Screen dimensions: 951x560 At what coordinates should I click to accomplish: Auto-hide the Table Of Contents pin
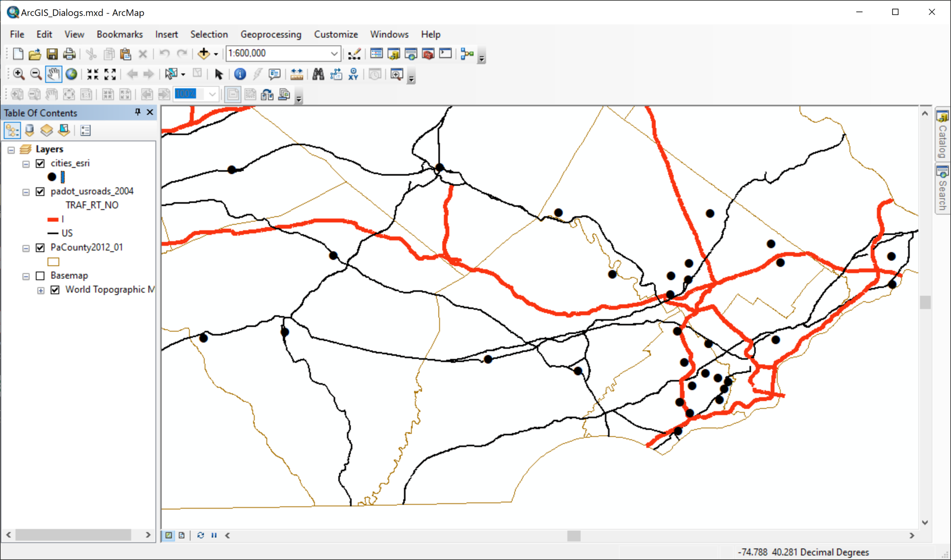tap(137, 112)
